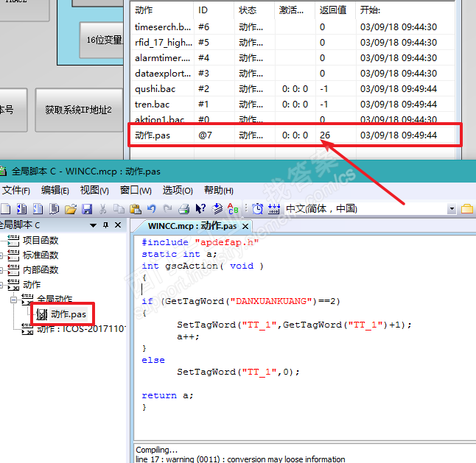Select the WINCC.mcp : 动作.pas editor tab
This screenshot has height=463, width=476.
click(192, 226)
